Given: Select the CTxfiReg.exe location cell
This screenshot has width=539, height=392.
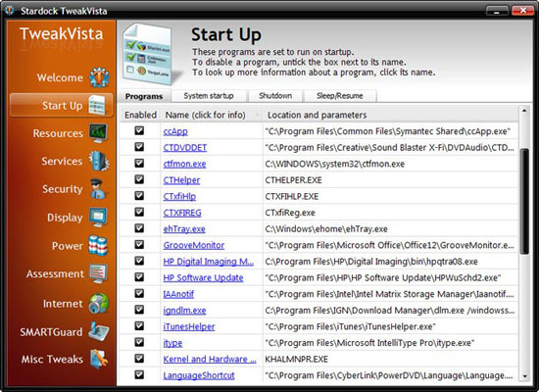Looking at the screenshot, I should pos(390,213).
